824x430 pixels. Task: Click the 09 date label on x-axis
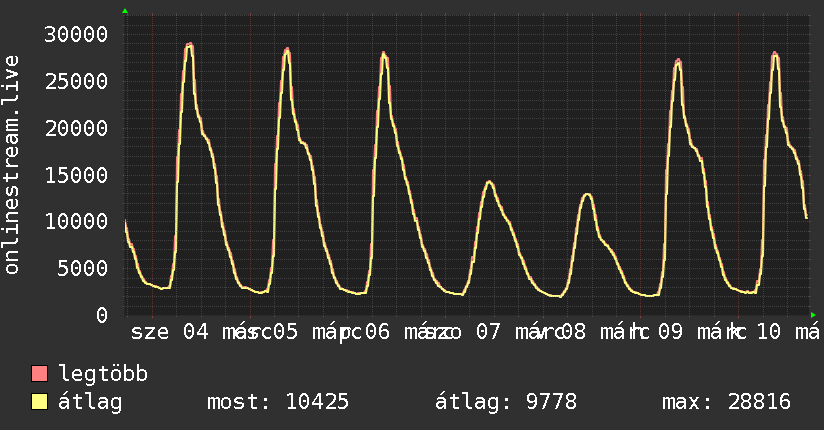pos(670,332)
